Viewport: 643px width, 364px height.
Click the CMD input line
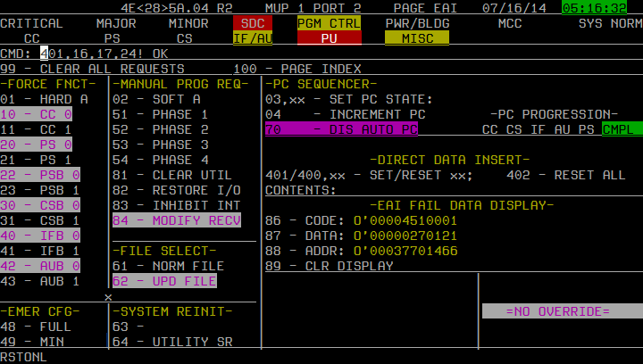[84, 54]
